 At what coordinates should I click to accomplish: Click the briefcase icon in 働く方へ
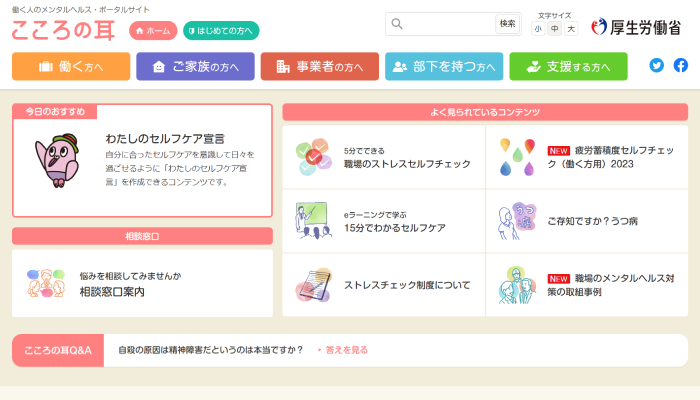coord(46,67)
